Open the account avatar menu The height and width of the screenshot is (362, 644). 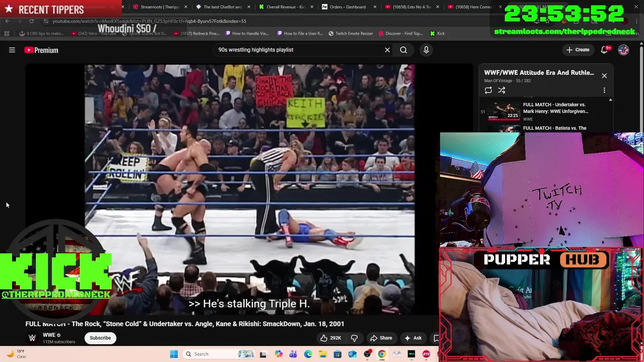point(623,50)
